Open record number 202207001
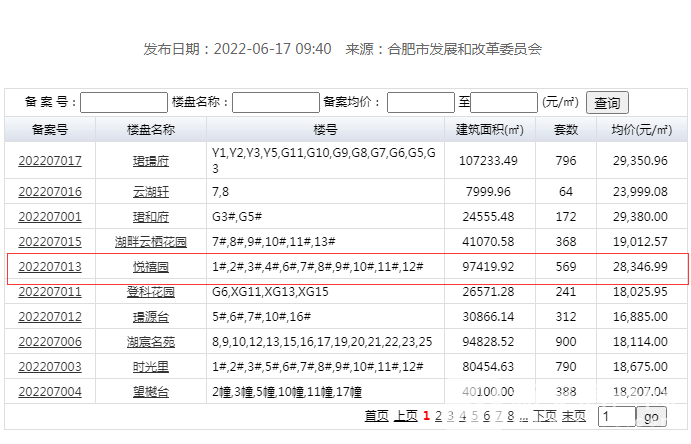The width and height of the screenshot is (691, 444). (x=50, y=217)
